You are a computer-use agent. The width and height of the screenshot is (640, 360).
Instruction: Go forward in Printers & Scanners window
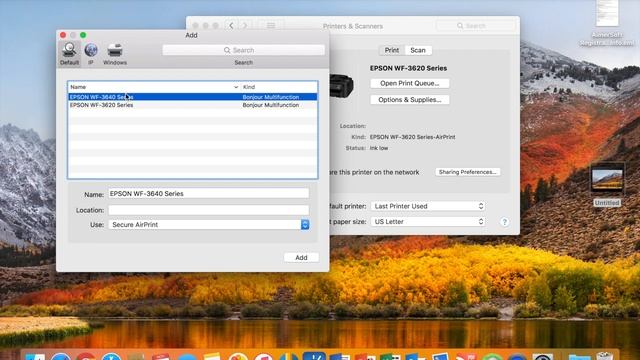click(x=245, y=26)
